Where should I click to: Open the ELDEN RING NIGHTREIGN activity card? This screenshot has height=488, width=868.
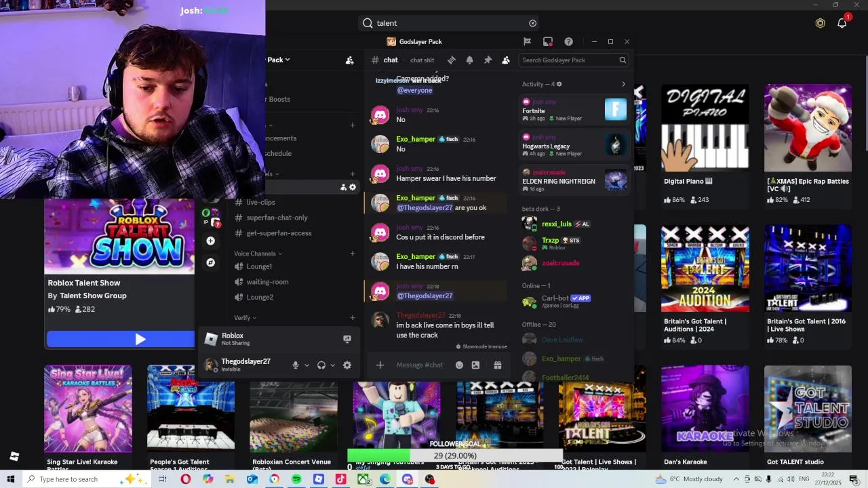(x=574, y=180)
